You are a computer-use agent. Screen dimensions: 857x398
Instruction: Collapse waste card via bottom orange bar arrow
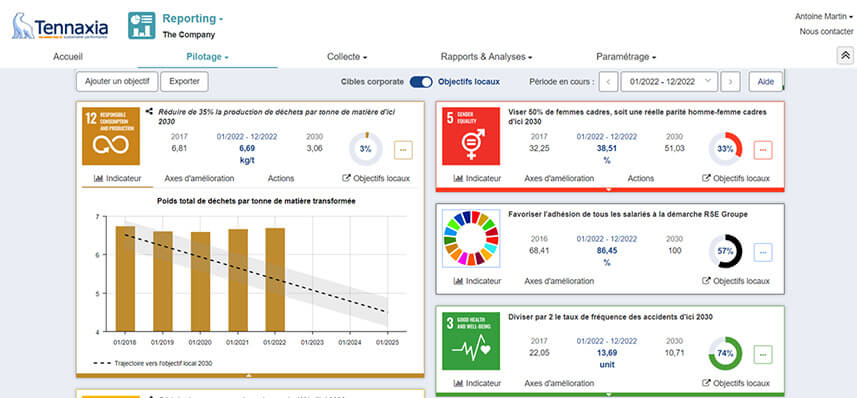(249, 376)
